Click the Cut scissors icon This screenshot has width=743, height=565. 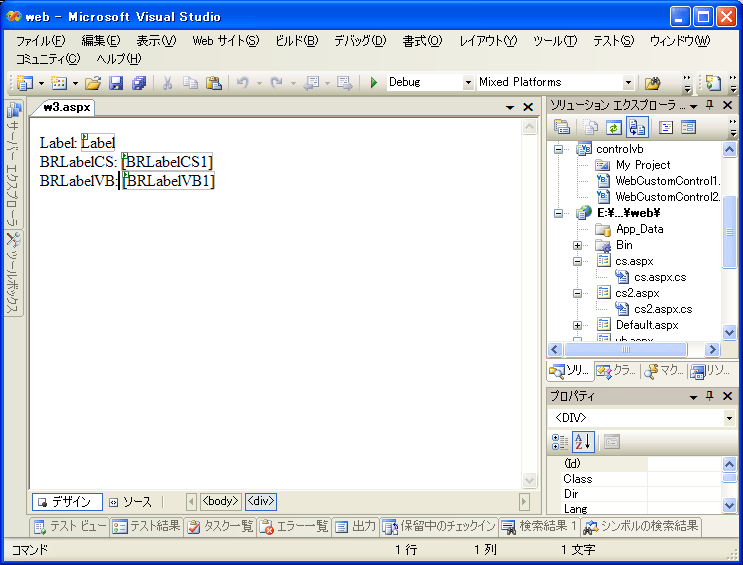point(167,83)
